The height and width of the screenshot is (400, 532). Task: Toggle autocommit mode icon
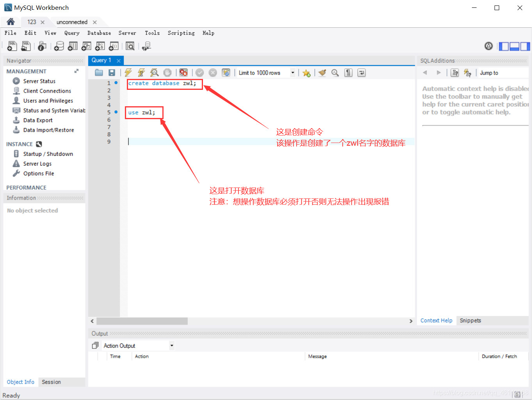coord(226,73)
